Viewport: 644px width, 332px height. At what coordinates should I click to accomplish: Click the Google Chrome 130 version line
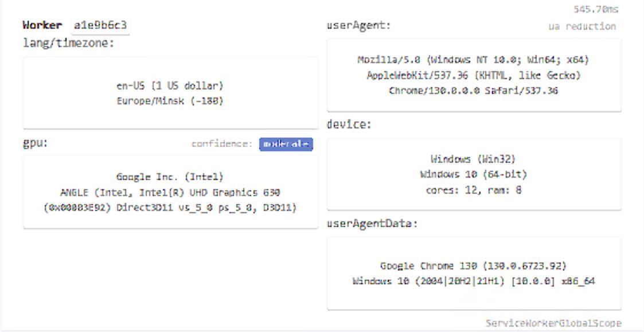473,266
